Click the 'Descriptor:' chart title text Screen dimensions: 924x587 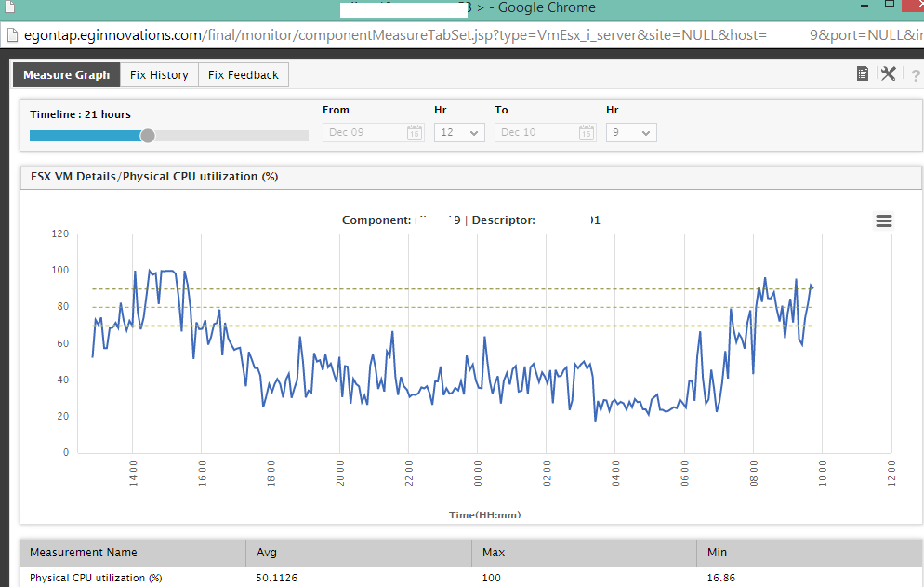tap(504, 220)
